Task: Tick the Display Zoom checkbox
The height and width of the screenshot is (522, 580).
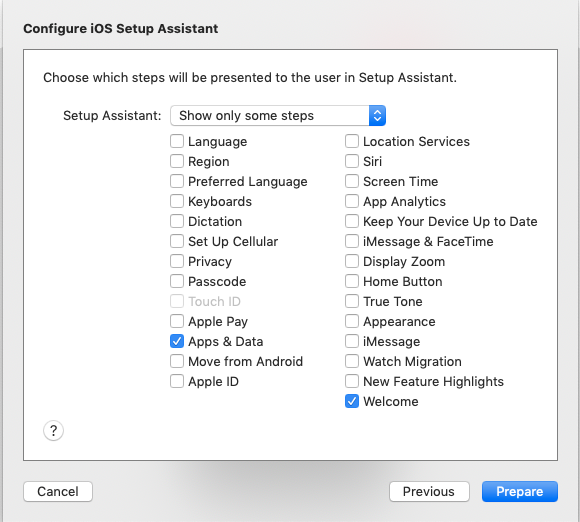Action: 352,261
